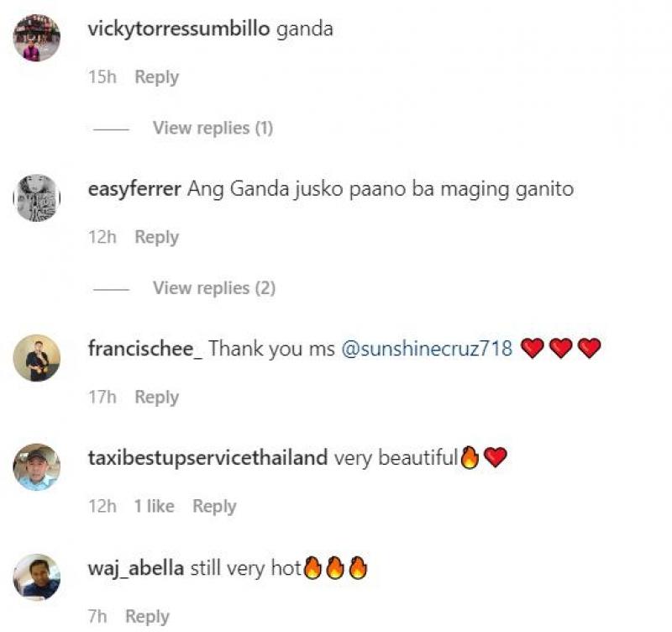Open taxibestupservicethailand's profile avatar
This screenshot has width=672, height=632.
(x=37, y=467)
